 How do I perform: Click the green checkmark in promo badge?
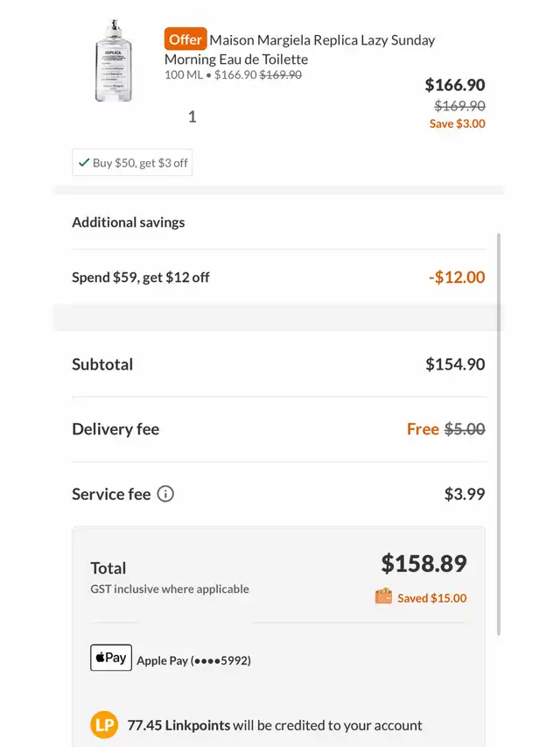click(x=84, y=163)
